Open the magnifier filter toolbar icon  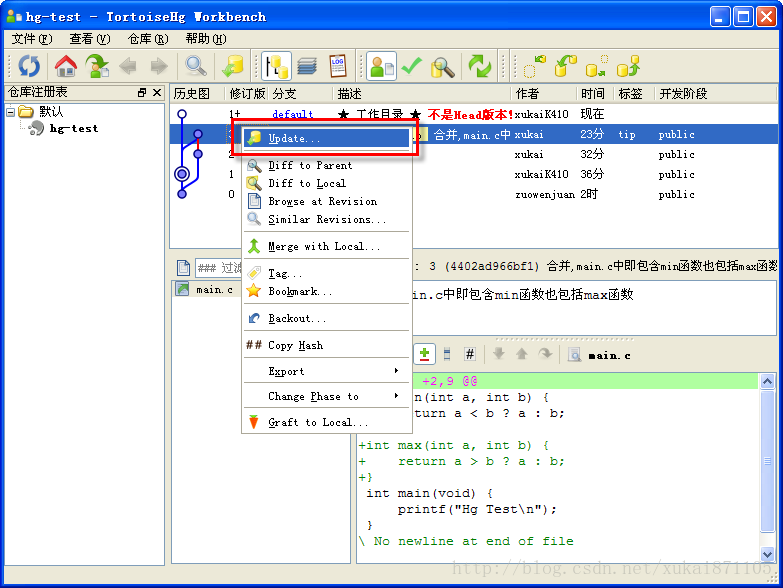[x=195, y=66]
